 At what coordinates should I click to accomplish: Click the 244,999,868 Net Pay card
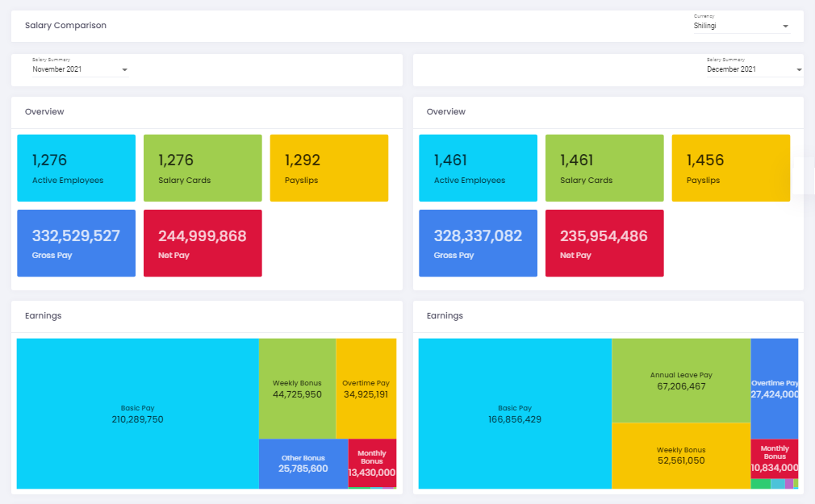203,244
